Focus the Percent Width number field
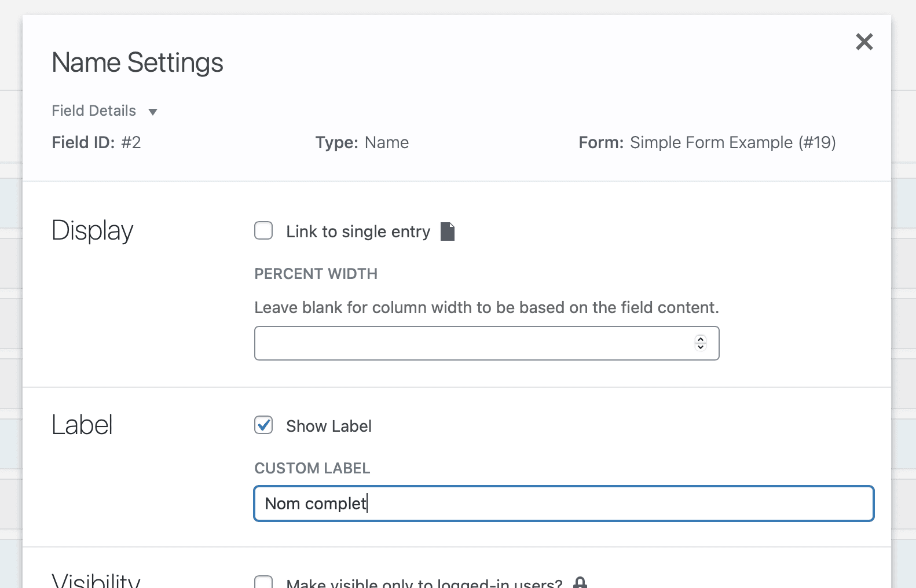The image size is (916, 588). pyautogui.click(x=472, y=343)
